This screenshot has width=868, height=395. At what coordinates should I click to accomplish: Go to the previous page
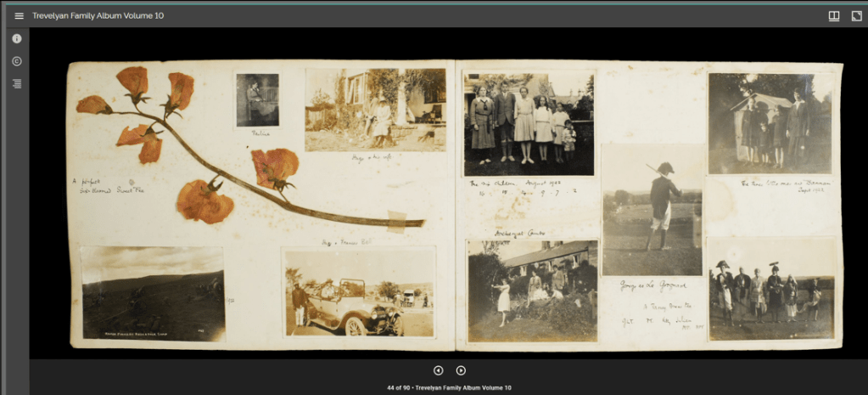439,370
